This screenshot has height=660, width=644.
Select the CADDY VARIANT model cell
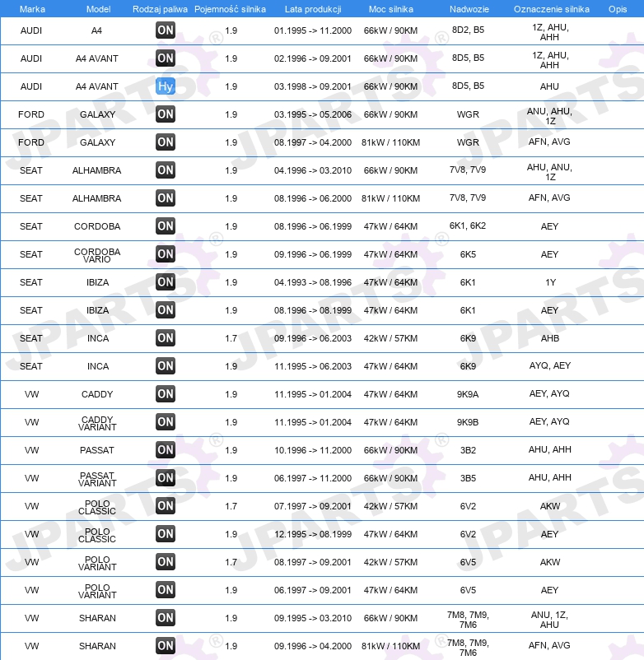97,423
